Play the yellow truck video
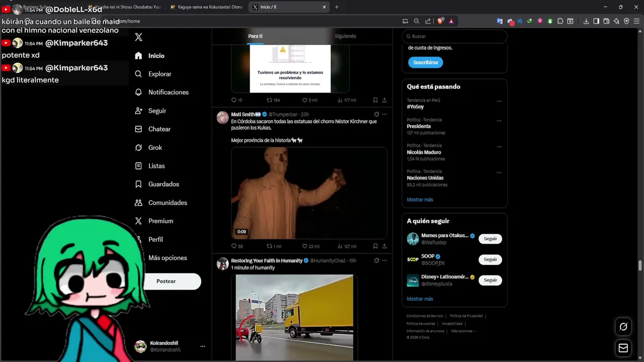Viewport: 644px width, 362px height. [x=294, y=317]
